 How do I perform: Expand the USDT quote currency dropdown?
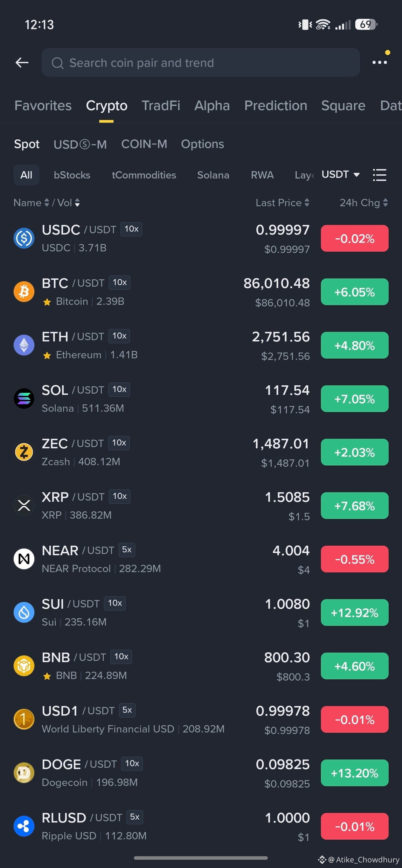pyautogui.click(x=341, y=175)
